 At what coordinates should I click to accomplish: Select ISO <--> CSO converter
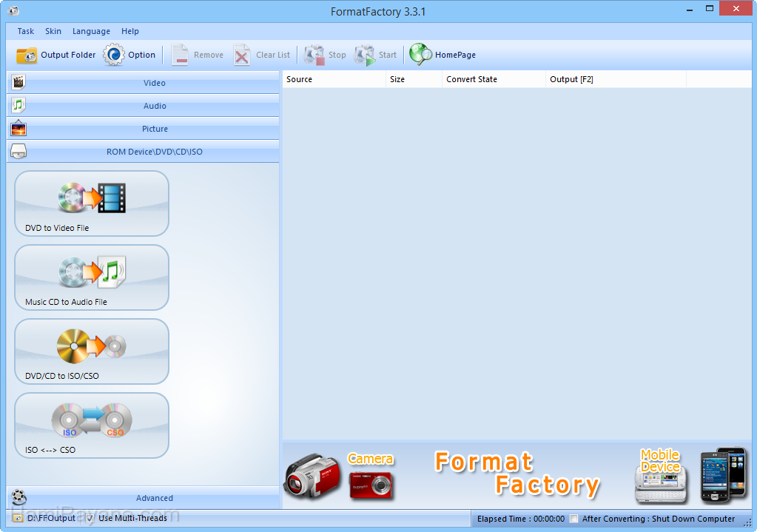tap(92, 425)
